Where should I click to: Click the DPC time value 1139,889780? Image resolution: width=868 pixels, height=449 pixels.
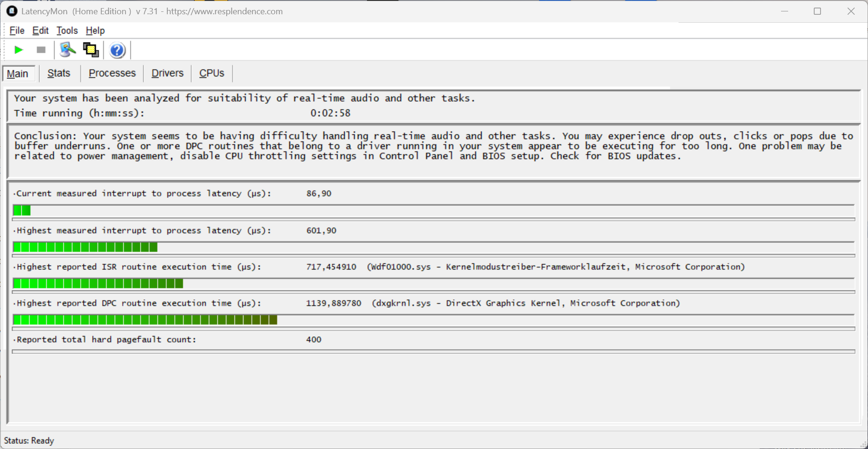[x=334, y=303]
